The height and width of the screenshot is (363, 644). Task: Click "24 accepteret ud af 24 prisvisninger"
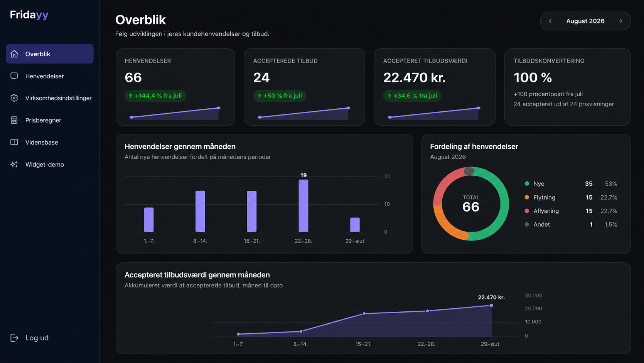point(564,104)
